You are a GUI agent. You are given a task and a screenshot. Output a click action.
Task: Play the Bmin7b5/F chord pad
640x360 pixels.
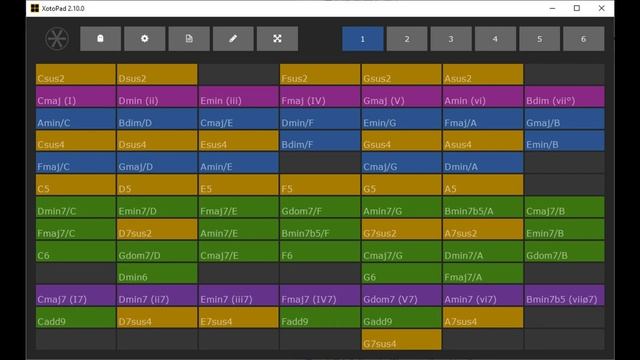pos(320,229)
